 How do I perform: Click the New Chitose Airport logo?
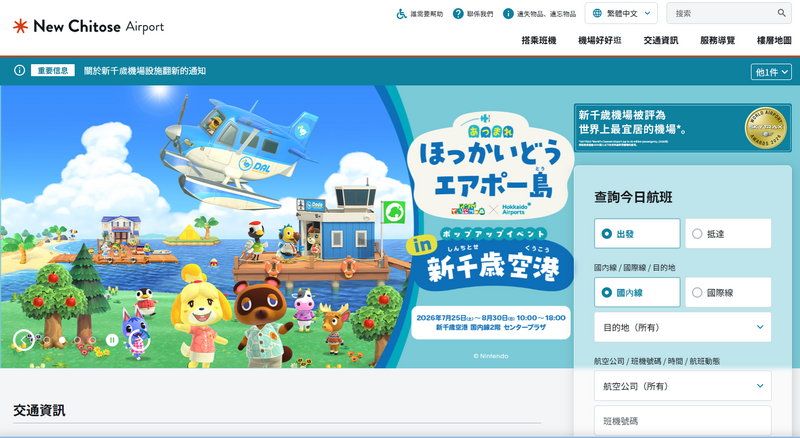click(x=89, y=26)
